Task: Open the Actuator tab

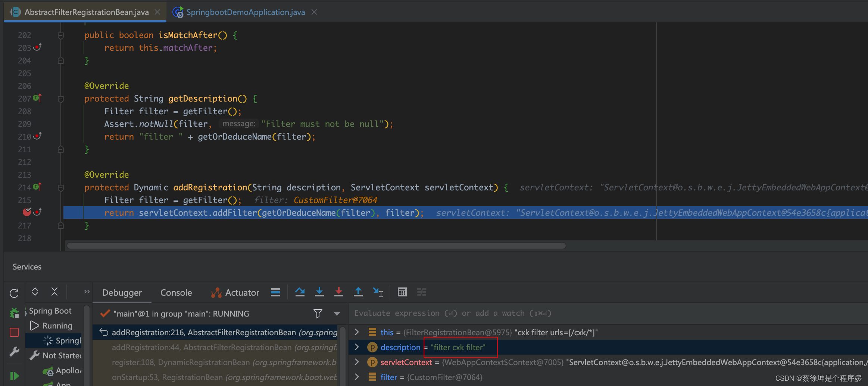Action: coord(235,293)
